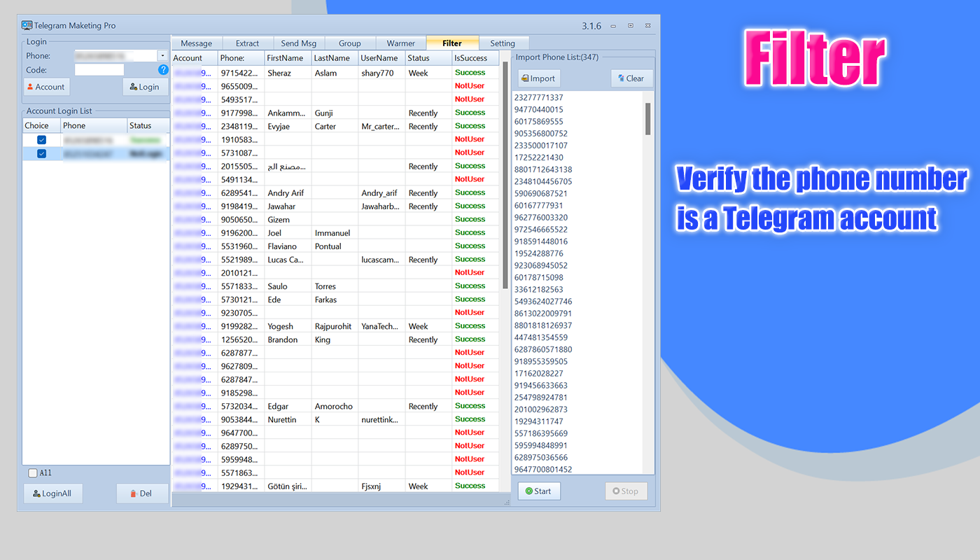Select the Flaviano first name cell
Screen dimensions: 980x560
click(288, 246)
